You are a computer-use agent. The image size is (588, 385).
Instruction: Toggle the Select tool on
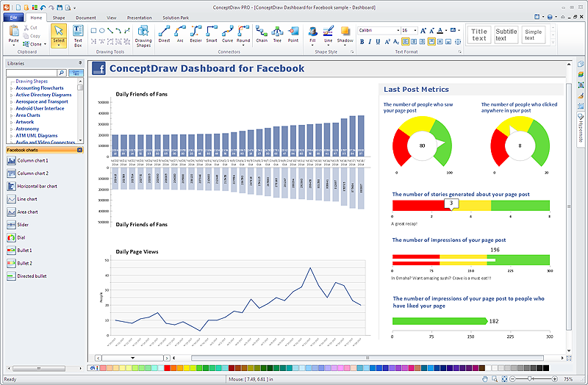click(x=59, y=35)
